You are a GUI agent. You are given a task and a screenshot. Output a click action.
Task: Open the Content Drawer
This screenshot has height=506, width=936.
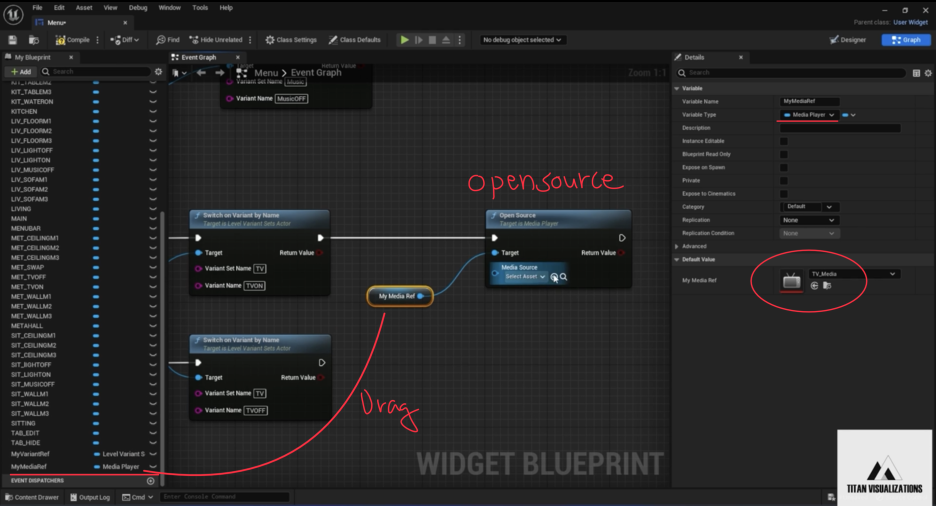(x=32, y=497)
